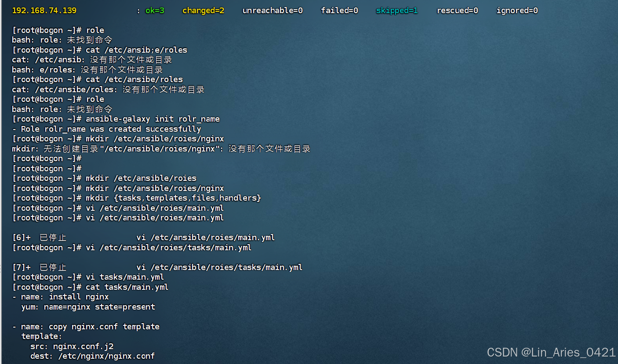
Task: Select the green ok=3 status
Action: click(155, 11)
